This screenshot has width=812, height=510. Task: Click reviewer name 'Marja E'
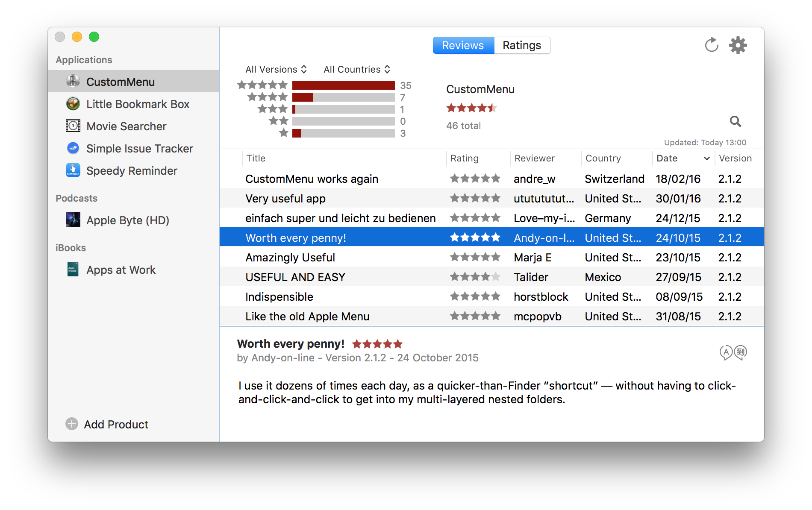tap(533, 258)
